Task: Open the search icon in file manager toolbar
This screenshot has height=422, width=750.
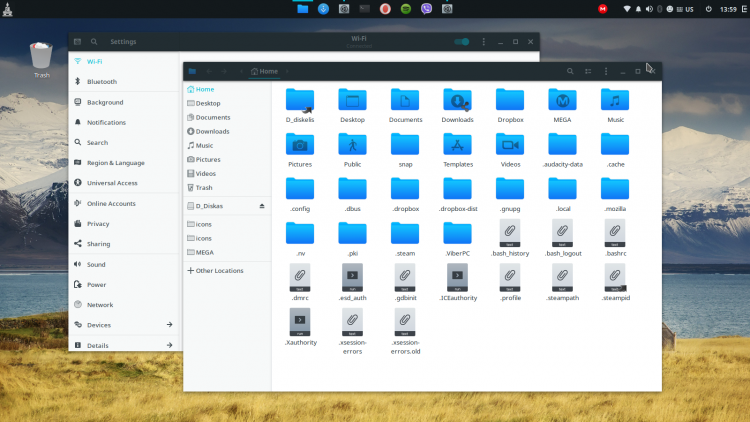Action: click(x=570, y=71)
